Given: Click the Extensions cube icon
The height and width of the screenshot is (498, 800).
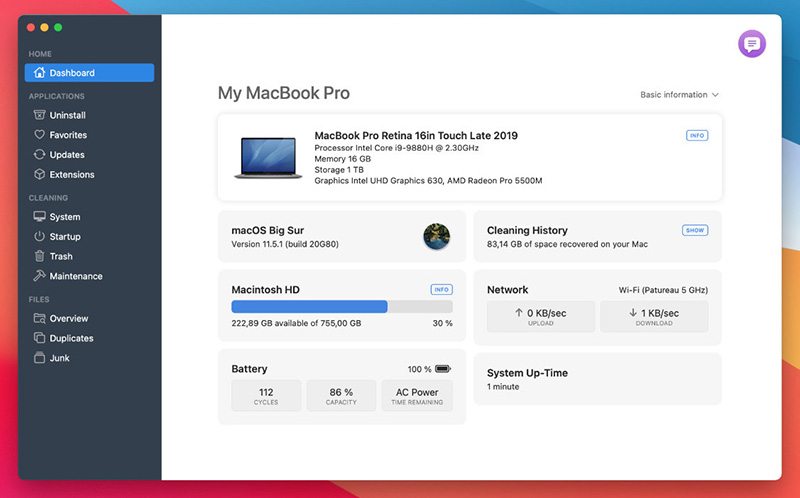Looking at the screenshot, I should tap(39, 175).
